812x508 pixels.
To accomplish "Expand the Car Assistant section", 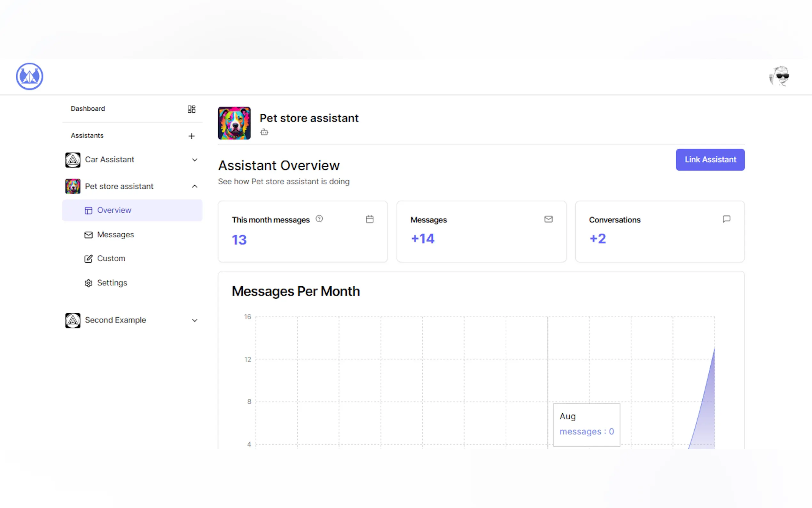I will [194, 160].
